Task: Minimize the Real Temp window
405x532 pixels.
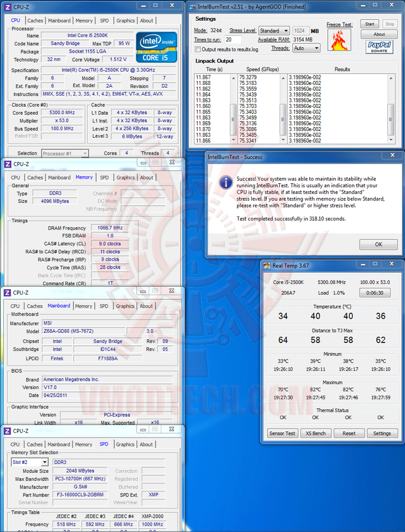Action: click(363, 264)
